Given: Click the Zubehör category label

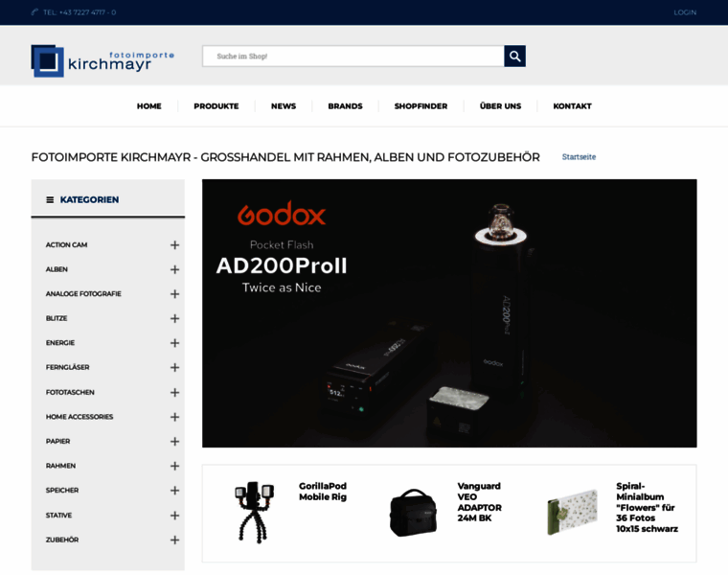Looking at the screenshot, I should pyautogui.click(x=62, y=540).
